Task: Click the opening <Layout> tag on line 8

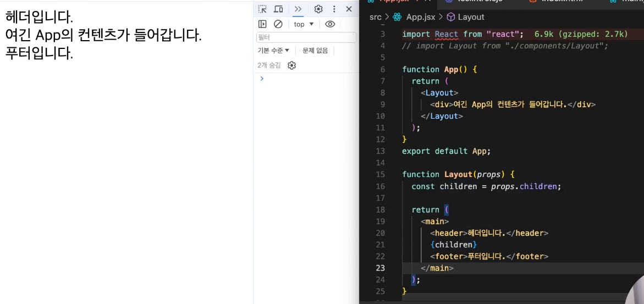Action: pos(439,92)
